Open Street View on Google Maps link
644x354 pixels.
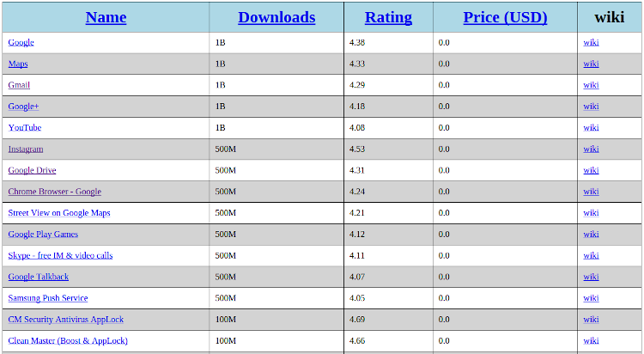59,213
